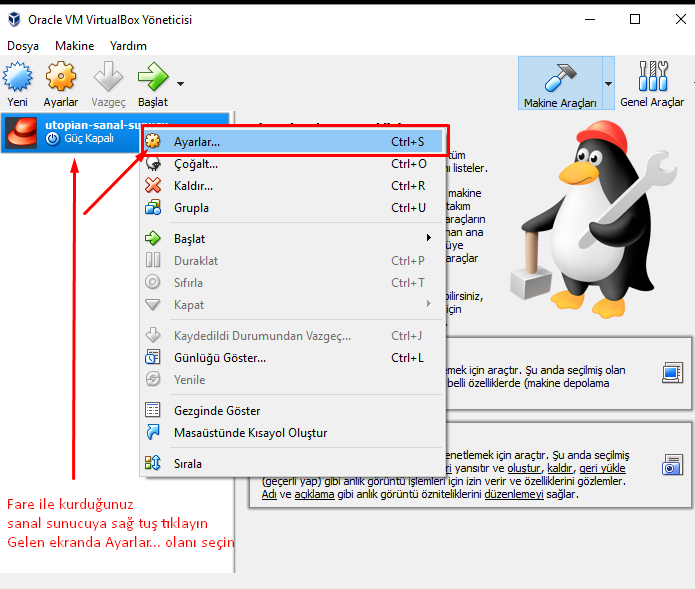The image size is (695, 589).
Task: Click the group icon next to Grupla
Action: [x=153, y=207]
